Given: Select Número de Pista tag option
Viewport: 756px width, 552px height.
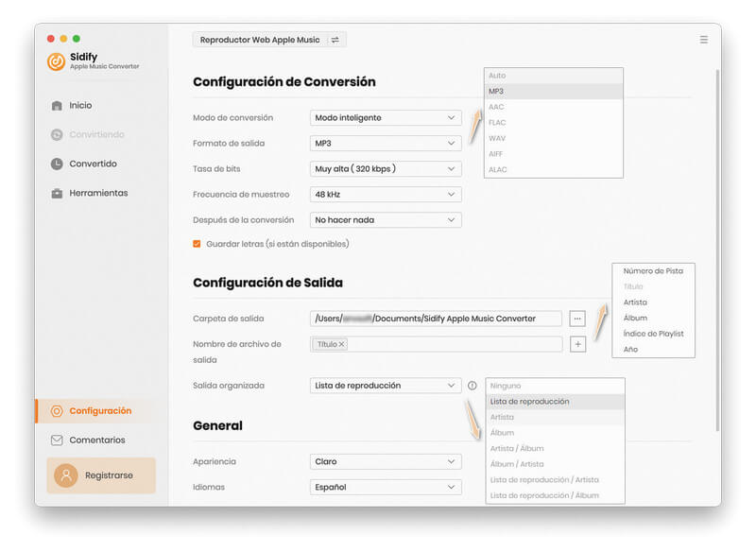Looking at the screenshot, I should (653, 271).
